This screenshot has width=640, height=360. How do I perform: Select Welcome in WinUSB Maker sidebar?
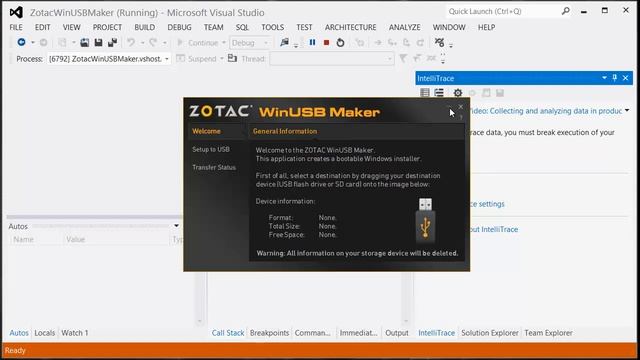206,131
